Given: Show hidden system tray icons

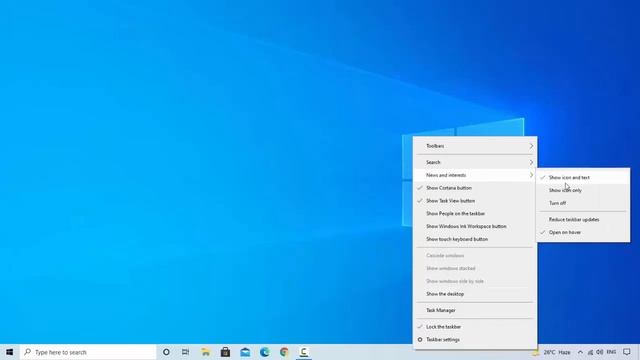Looking at the screenshot, I should click(x=580, y=352).
